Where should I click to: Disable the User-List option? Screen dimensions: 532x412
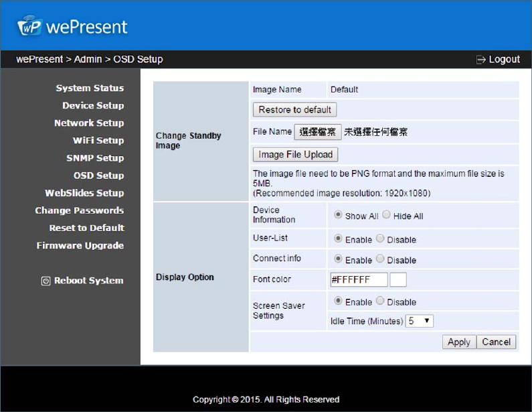click(380, 238)
